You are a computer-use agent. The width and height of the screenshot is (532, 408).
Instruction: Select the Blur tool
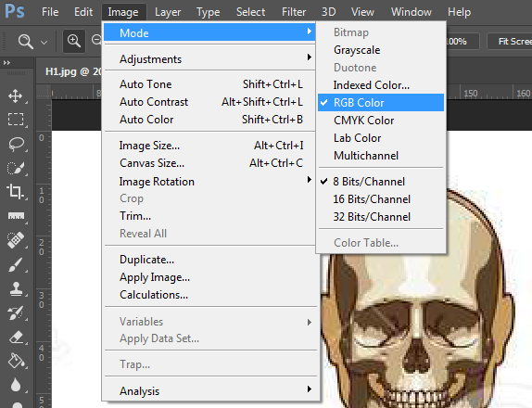[x=16, y=385]
